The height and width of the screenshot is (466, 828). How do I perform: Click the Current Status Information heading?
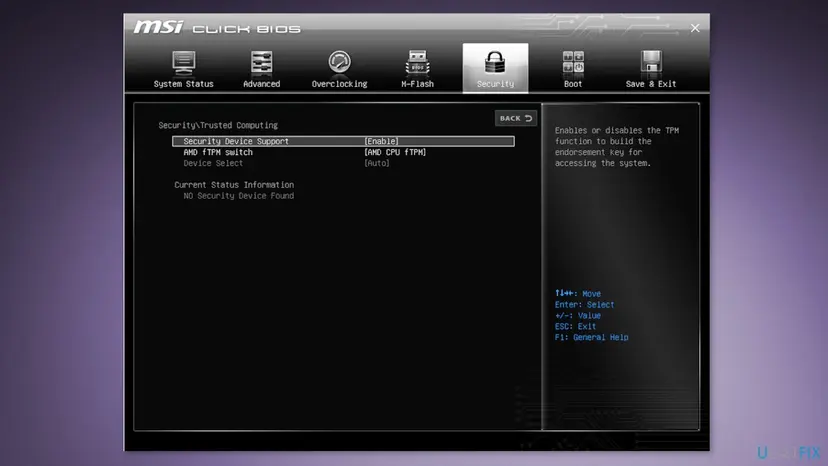pos(234,185)
